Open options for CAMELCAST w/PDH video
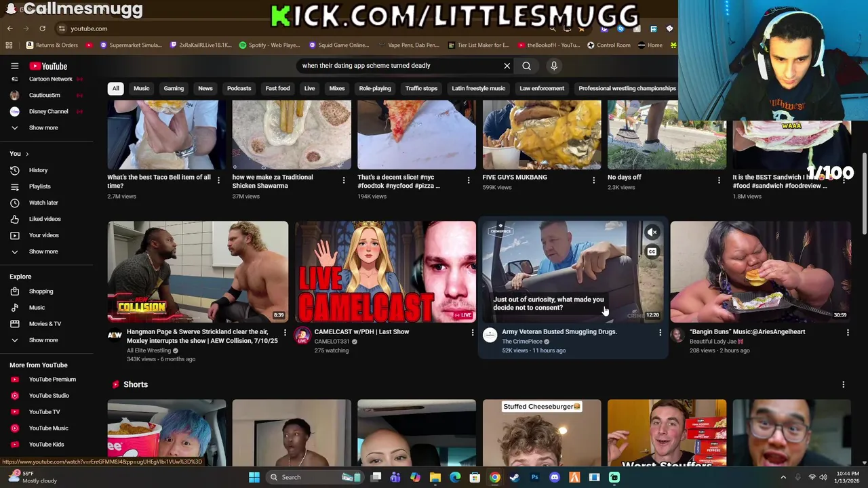 473,333
